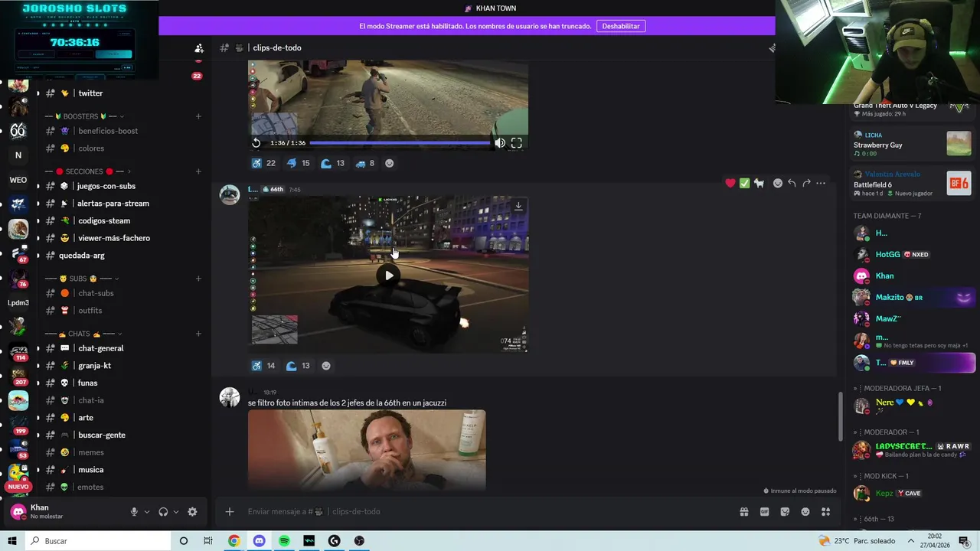Click the jacuzzi image attachment
Viewport: 980px width, 551px height.
(x=367, y=450)
